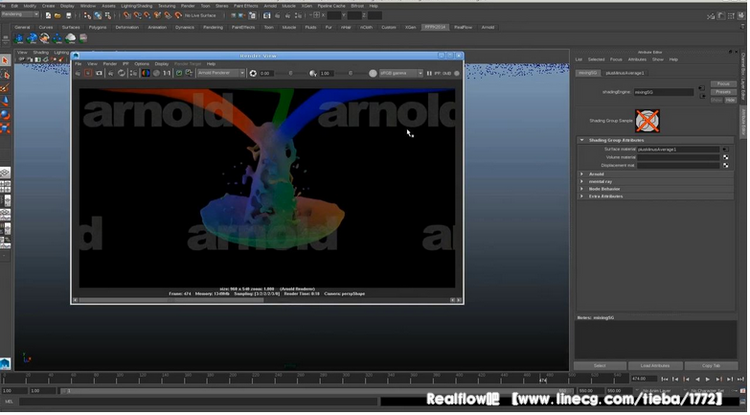Expand the Arnold section
The width and height of the screenshot is (750, 415).
(x=582, y=174)
